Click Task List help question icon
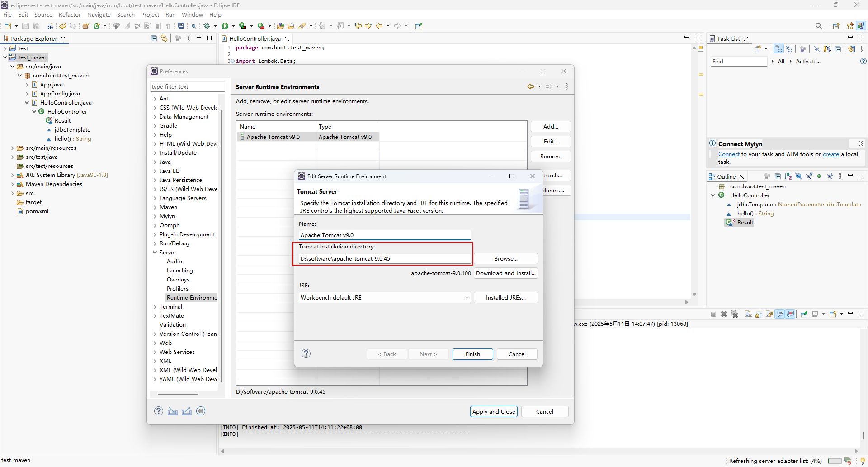868x467 pixels. (863, 61)
